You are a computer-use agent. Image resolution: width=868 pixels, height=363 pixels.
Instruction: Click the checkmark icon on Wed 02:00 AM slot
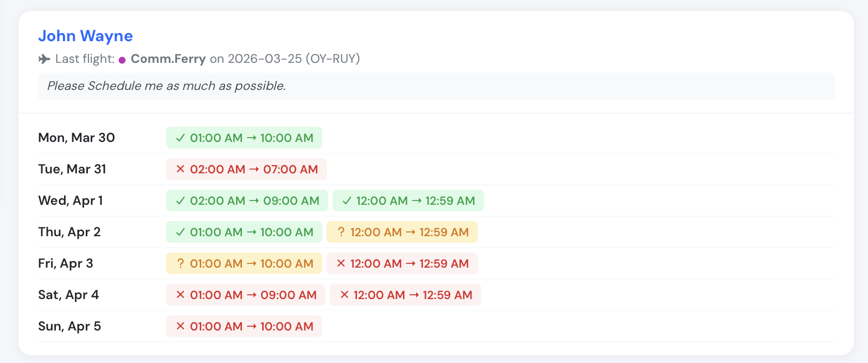(x=181, y=201)
